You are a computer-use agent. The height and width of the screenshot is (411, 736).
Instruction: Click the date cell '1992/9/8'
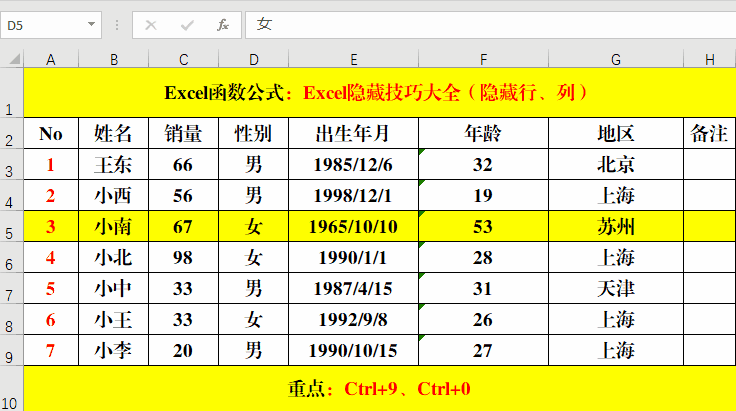click(x=353, y=319)
